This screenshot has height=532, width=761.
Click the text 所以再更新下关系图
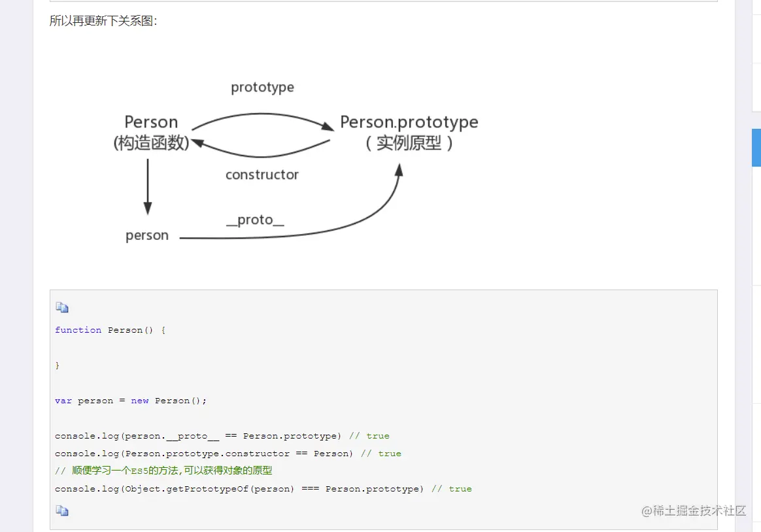[x=103, y=21]
